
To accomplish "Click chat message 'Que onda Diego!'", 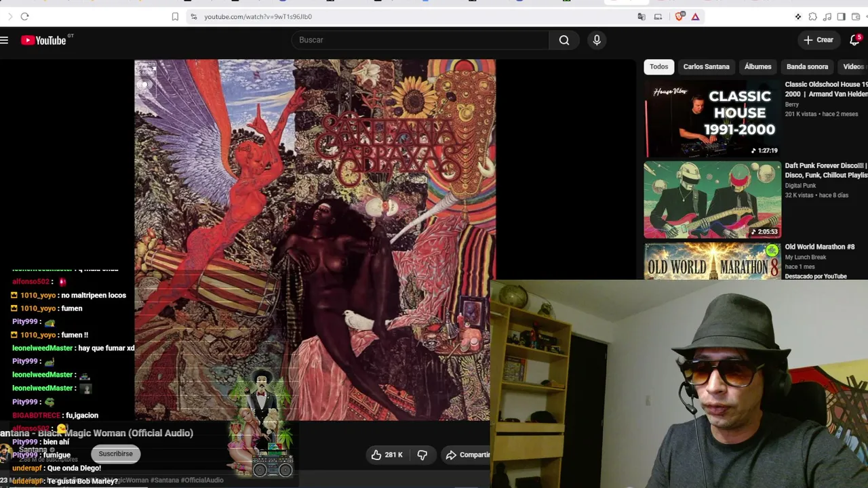I will (75, 468).
